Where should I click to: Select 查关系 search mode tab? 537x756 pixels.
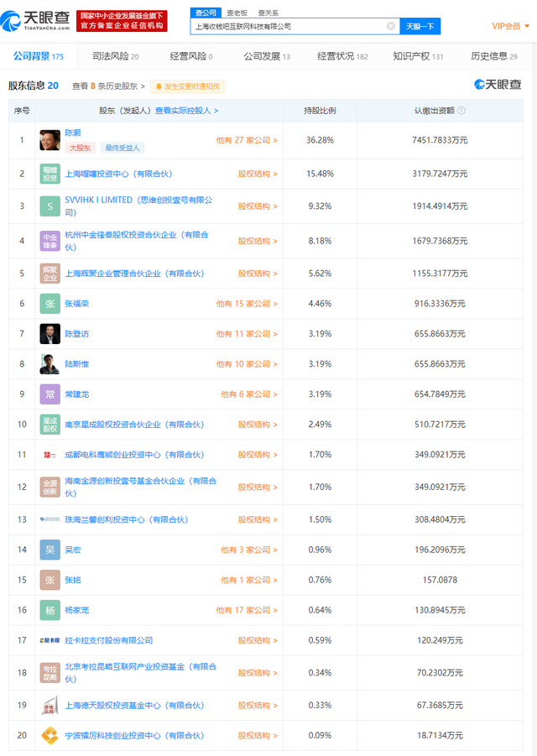click(268, 13)
